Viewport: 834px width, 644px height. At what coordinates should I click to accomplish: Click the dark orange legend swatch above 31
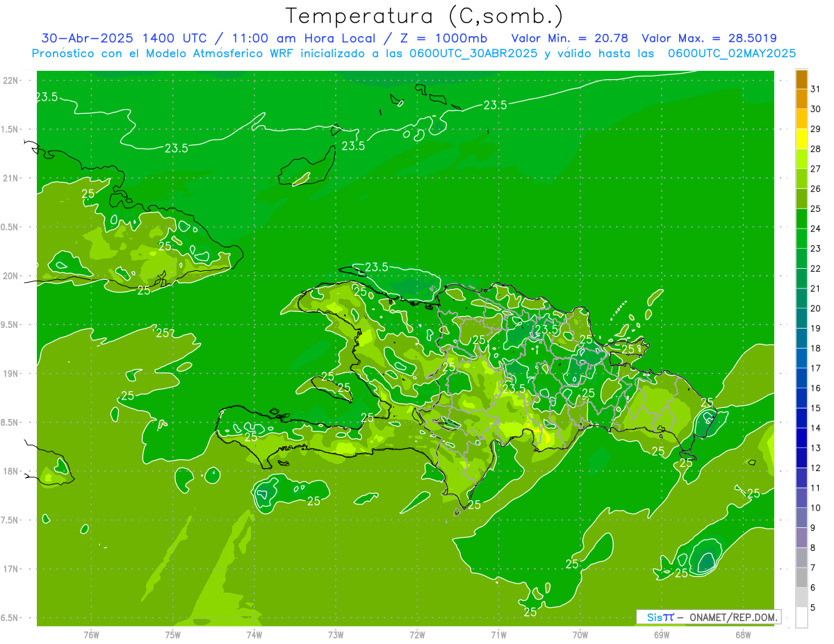[x=801, y=80]
